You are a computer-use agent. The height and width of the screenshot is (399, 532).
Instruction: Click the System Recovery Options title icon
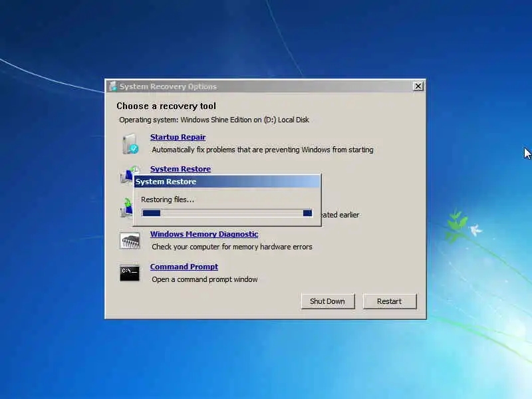point(113,86)
